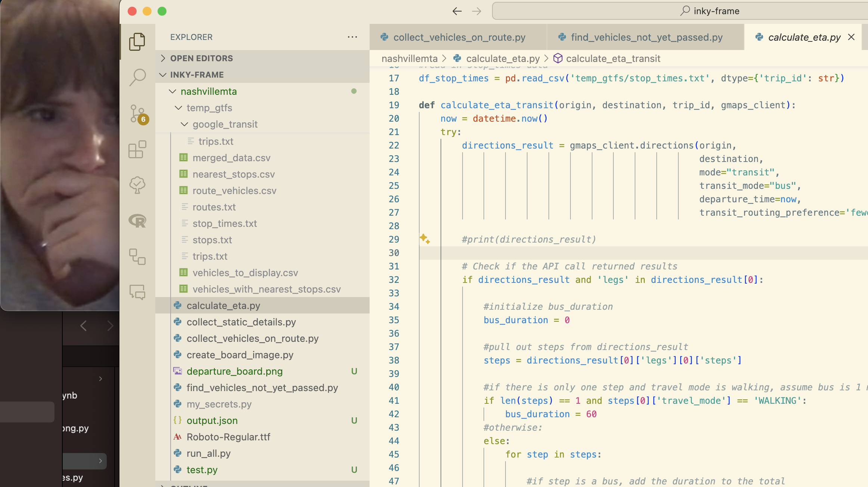Image resolution: width=868 pixels, height=487 pixels.
Task: Expand the OPEN EDITORS section
Action: 262,58
